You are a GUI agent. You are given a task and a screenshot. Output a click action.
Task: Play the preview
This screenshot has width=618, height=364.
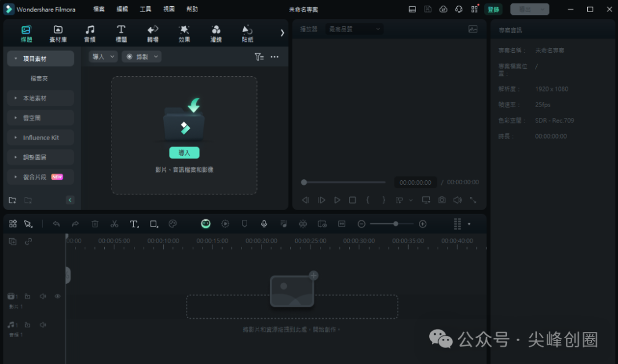pos(337,200)
